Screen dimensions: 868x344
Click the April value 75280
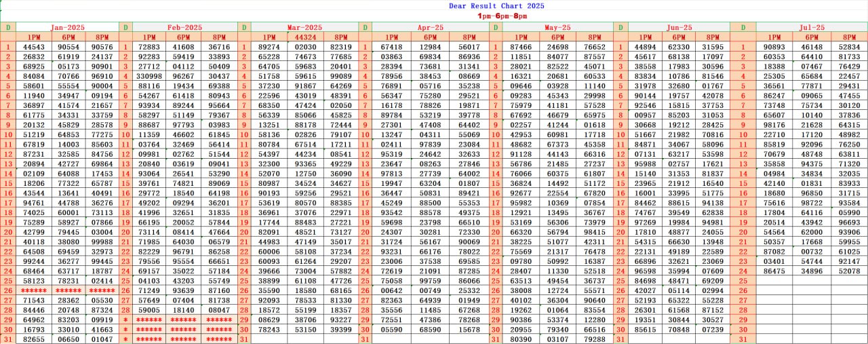(431, 96)
